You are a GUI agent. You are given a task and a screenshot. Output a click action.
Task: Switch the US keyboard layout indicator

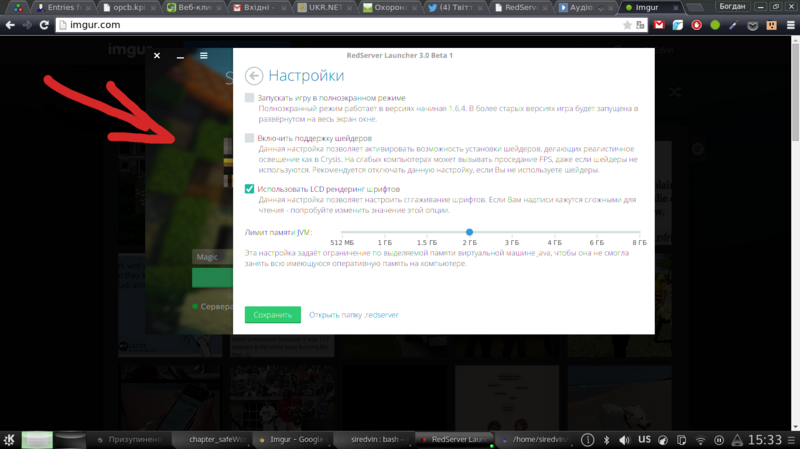644,439
